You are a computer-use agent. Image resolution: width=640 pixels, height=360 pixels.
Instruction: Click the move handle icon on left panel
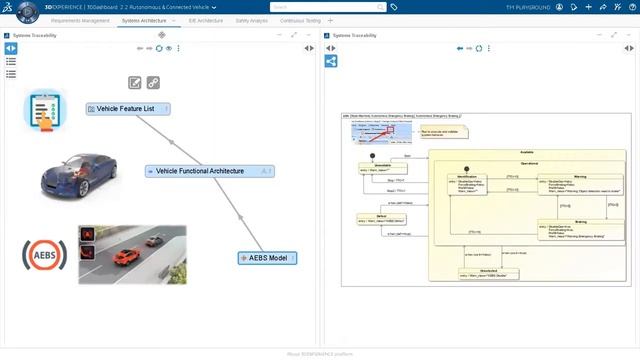(x=162, y=35)
